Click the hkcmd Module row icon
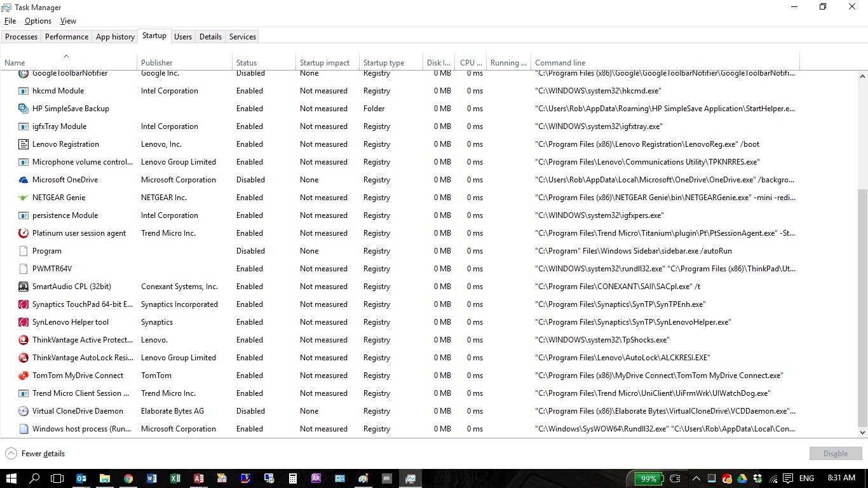This screenshot has width=868, height=488. (24, 91)
